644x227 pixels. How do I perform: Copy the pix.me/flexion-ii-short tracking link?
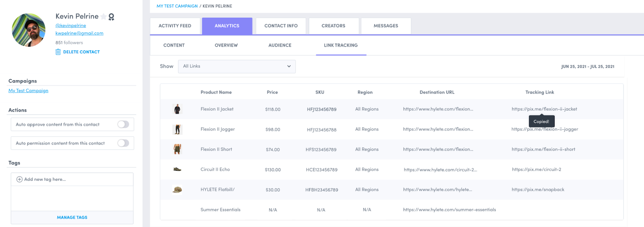[x=543, y=149]
